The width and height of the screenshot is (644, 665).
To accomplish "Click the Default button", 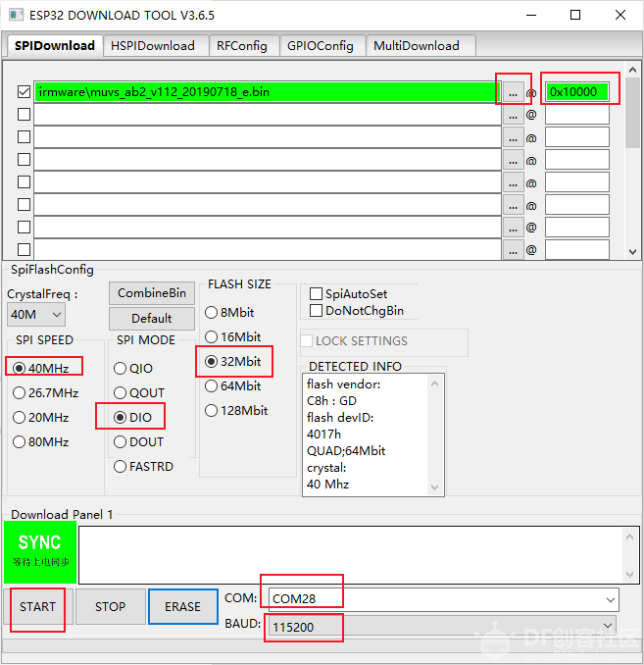I will 152,319.
